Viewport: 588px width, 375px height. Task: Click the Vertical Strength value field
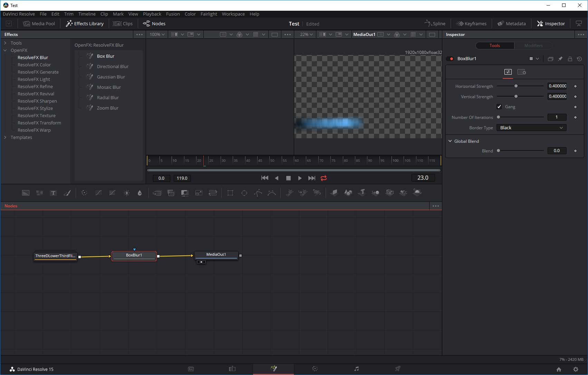[557, 96]
